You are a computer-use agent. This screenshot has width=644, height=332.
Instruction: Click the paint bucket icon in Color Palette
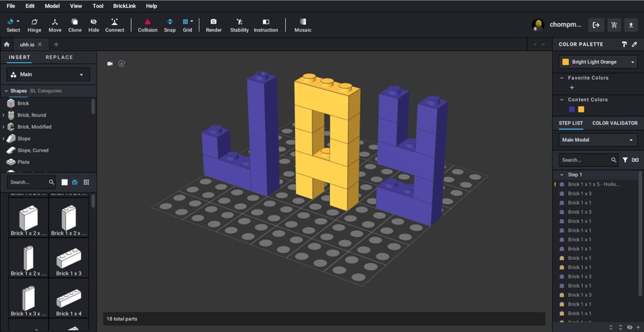coord(624,44)
